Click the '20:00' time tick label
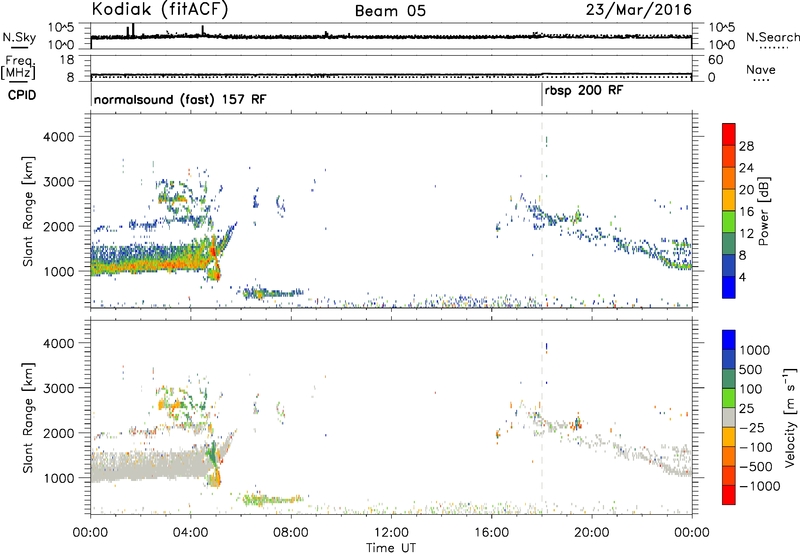Image resolution: width=800 pixels, height=554 pixels. 591,533
